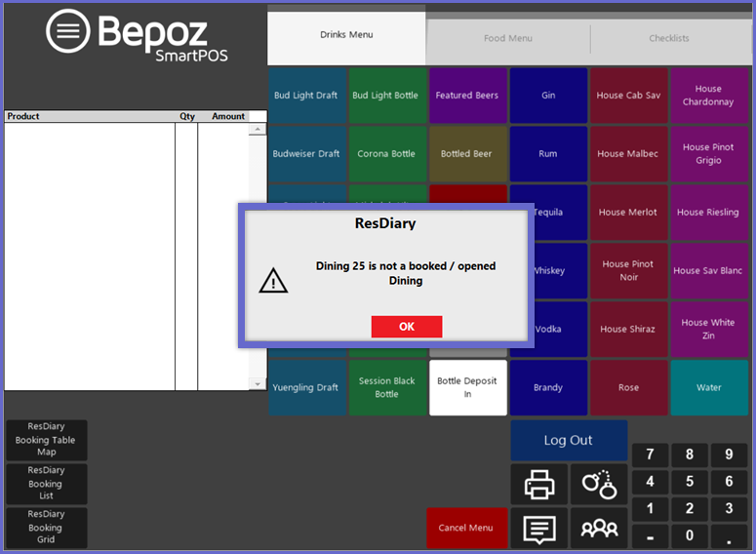This screenshot has height=554, width=756.
Task: Add House Pinot Noir
Action: coord(629,270)
